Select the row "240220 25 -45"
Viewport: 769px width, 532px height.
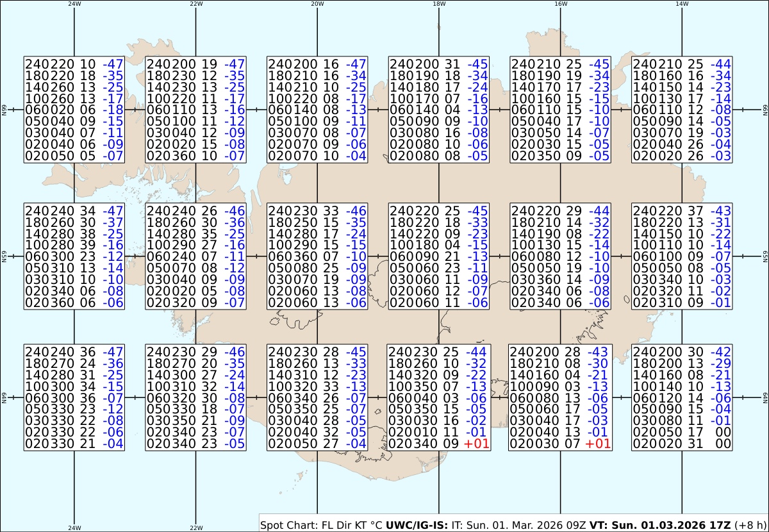(439, 210)
